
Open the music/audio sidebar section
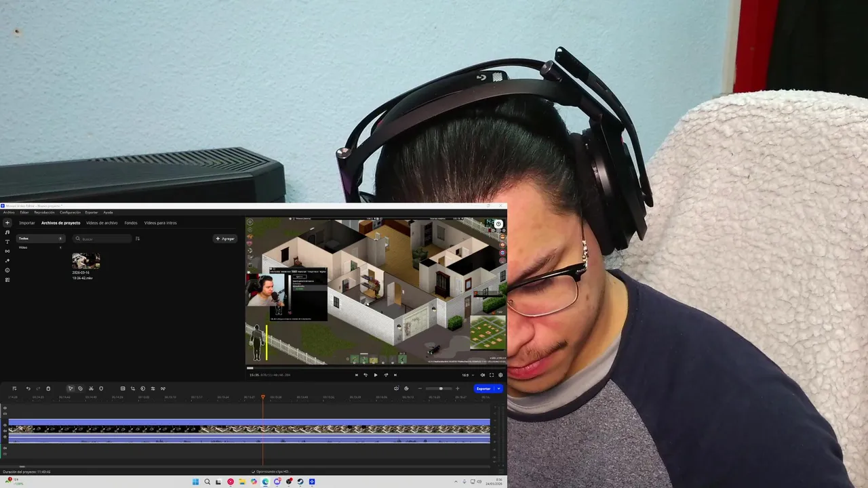[x=7, y=232]
